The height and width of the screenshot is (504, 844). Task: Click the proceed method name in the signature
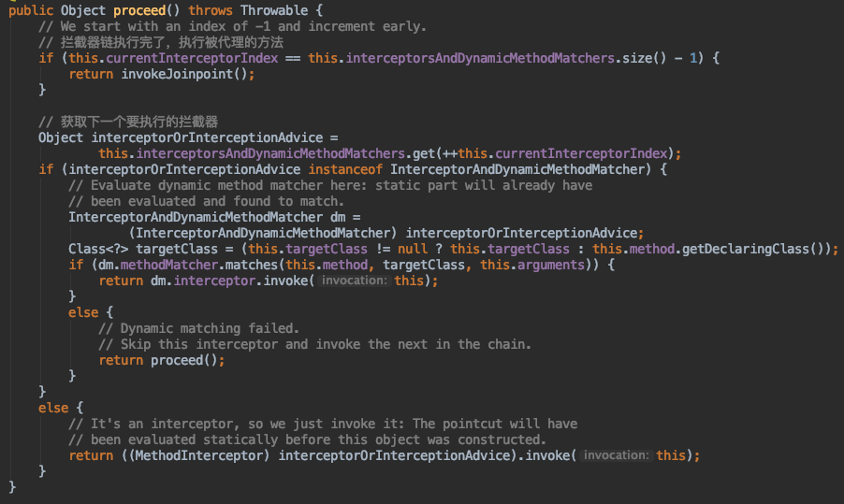139,10
